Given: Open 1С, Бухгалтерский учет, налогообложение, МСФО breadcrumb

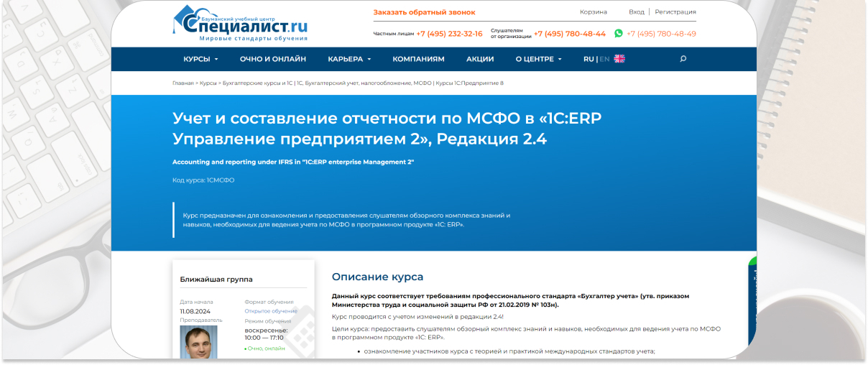Looking at the screenshot, I should point(364,83).
